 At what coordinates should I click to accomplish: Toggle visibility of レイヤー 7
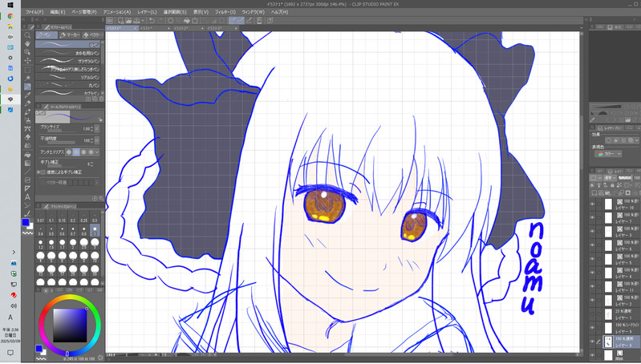(x=592, y=218)
